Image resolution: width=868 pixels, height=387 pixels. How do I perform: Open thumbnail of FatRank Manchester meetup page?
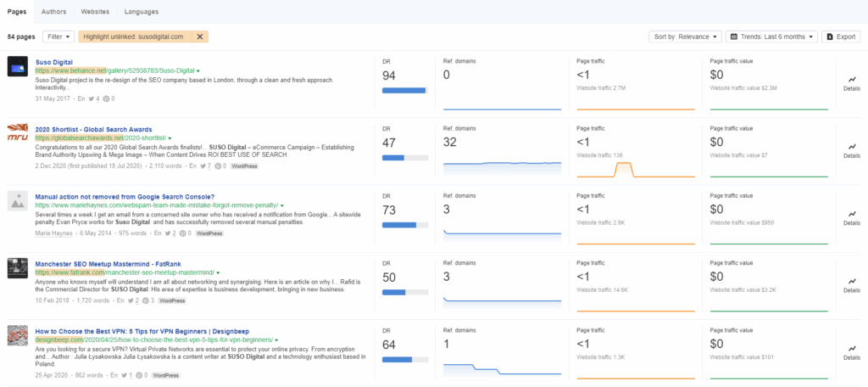pos(18,268)
